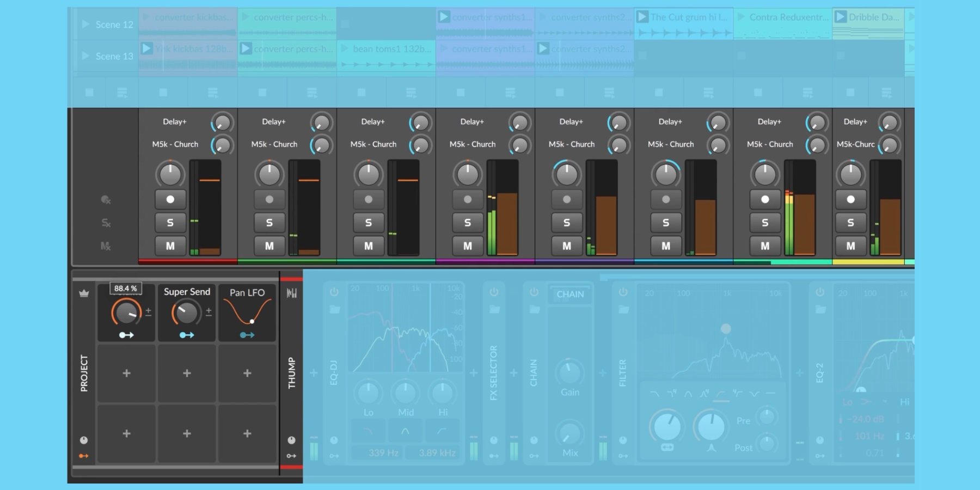980x490 pixels.
Task: Launch Scene 12 with its play arrow
Action: point(85,24)
